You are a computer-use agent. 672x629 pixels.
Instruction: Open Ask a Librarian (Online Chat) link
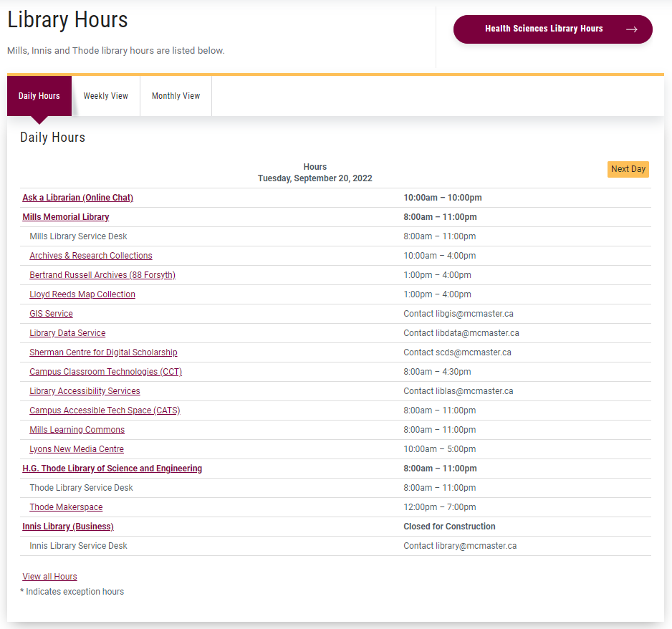[x=77, y=198]
